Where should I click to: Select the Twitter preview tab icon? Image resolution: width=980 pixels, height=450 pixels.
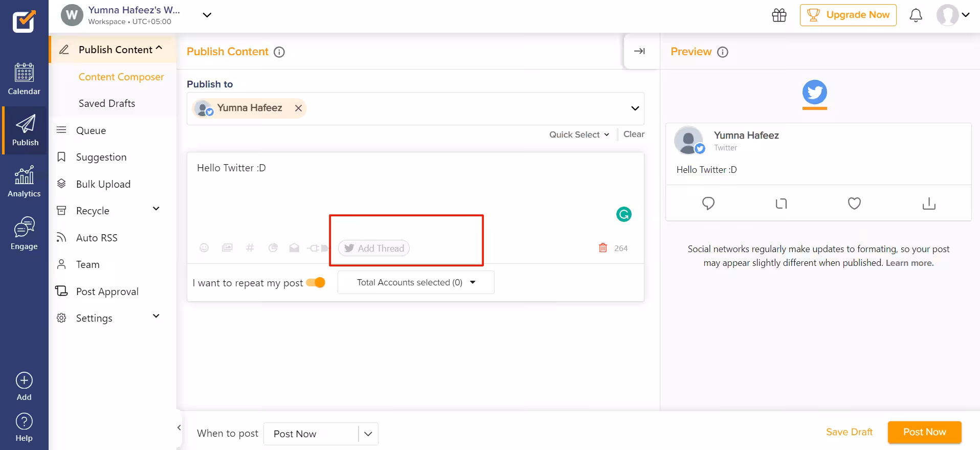coord(815,93)
